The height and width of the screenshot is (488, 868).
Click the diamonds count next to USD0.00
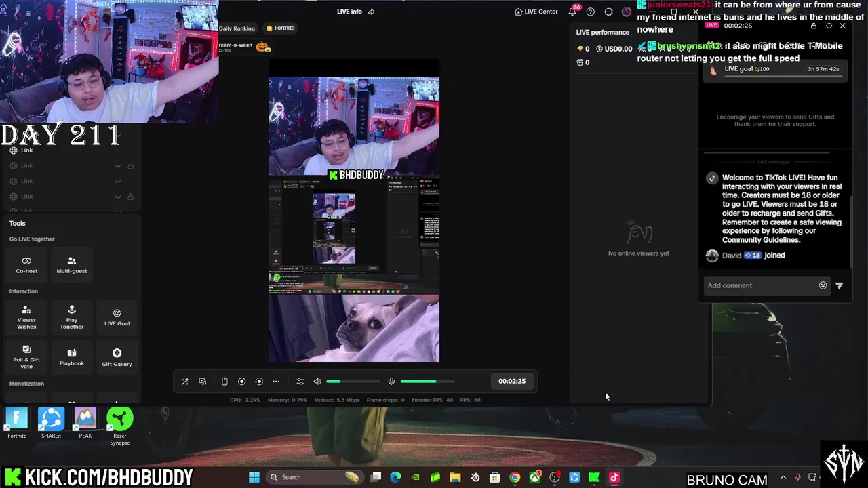click(583, 49)
